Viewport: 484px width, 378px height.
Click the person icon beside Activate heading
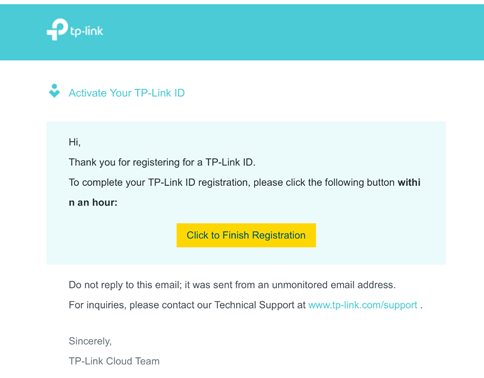(x=54, y=91)
